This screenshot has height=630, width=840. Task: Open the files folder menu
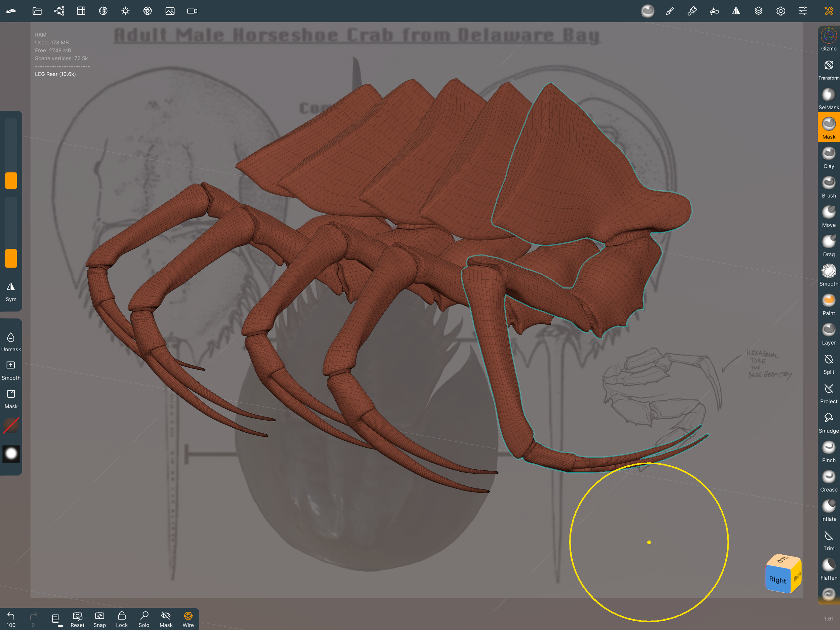click(x=37, y=11)
